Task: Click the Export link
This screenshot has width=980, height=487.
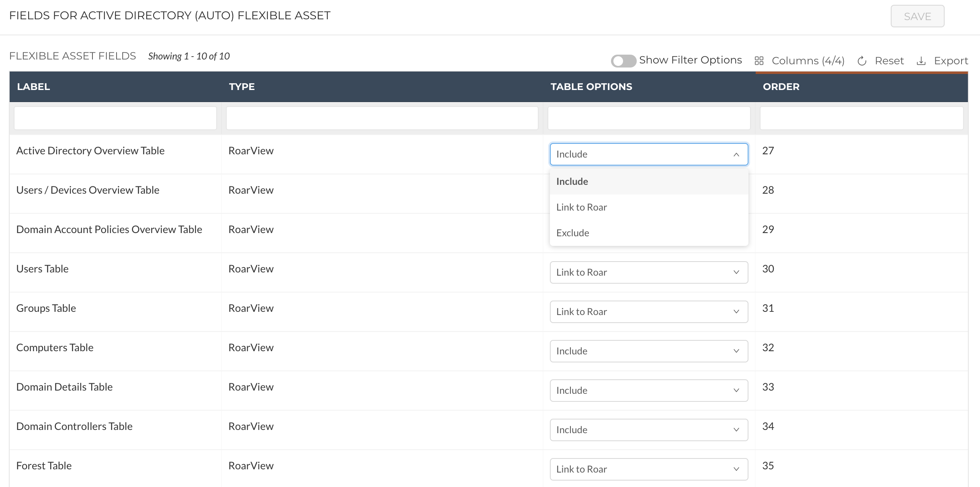Action: 951,61
